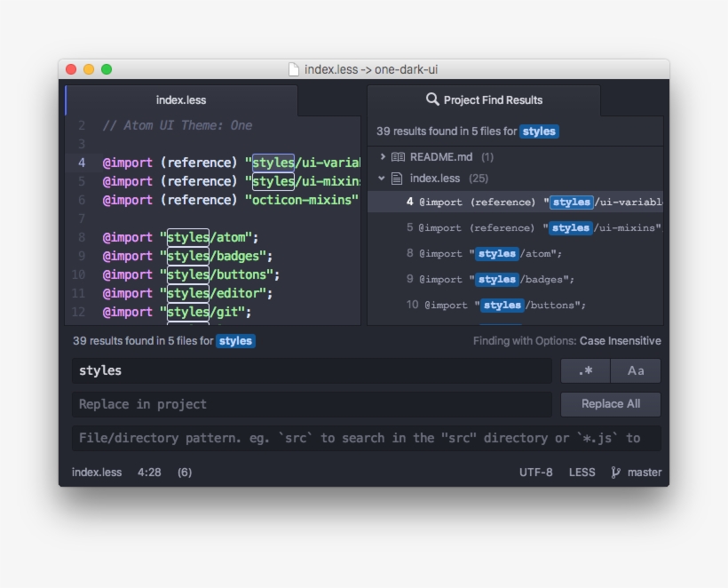
Task: Click the Case Insensitive options label
Action: (621, 341)
